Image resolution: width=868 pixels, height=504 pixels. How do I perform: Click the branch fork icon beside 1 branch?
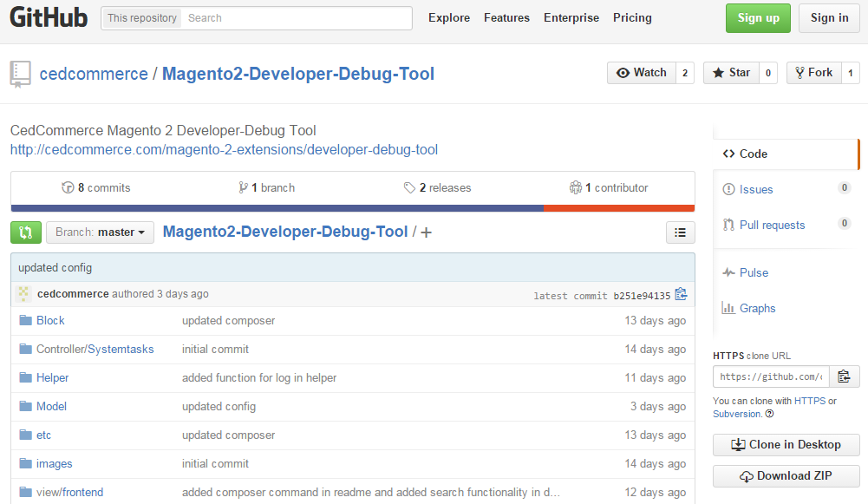[x=243, y=187]
